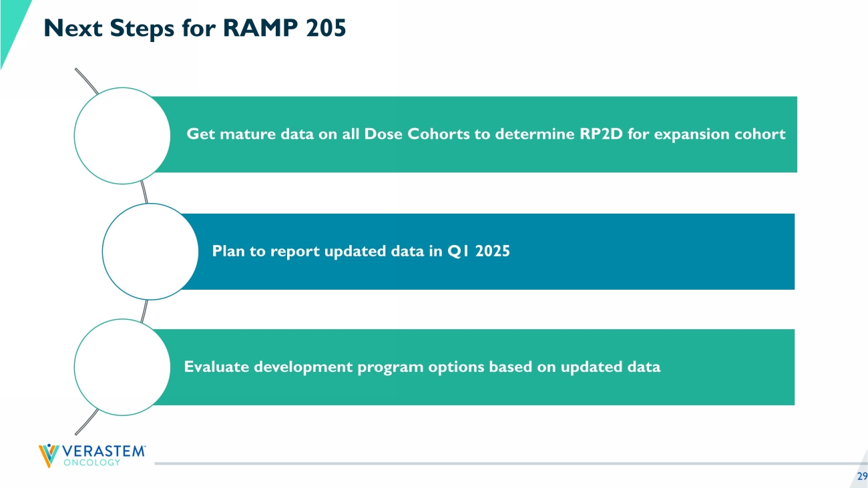Click the slide page number 29
This screenshot has width=868, height=488.
(x=861, y=476)
